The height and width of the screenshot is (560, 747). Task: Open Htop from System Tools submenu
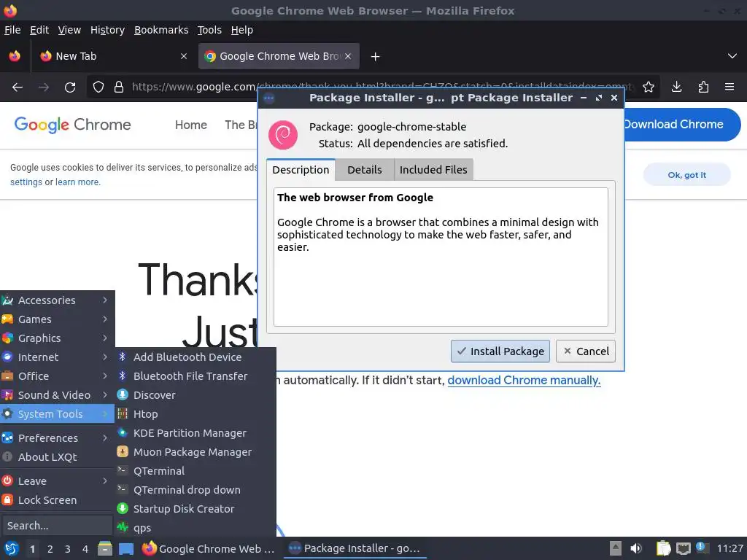click(x=196, y=414)
